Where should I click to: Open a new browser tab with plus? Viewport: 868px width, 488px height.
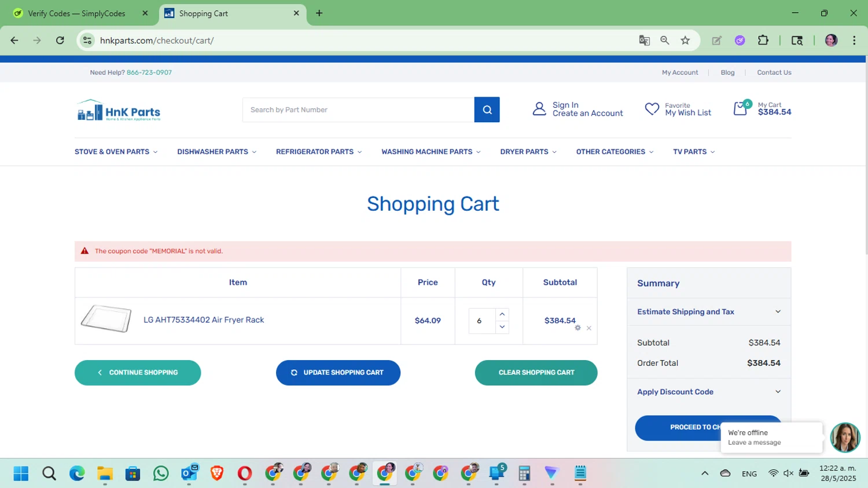[319, 13]
